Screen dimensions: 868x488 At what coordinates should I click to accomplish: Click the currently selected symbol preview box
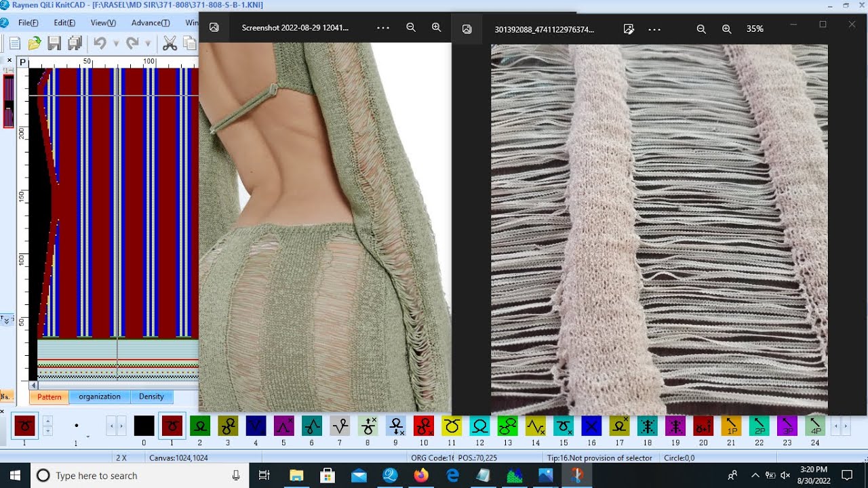point(25,426)
